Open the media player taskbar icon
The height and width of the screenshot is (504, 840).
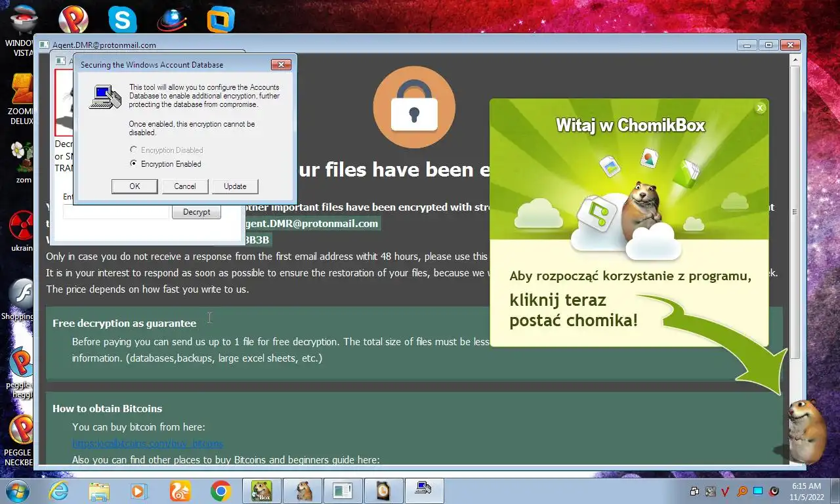pos(139,490)
